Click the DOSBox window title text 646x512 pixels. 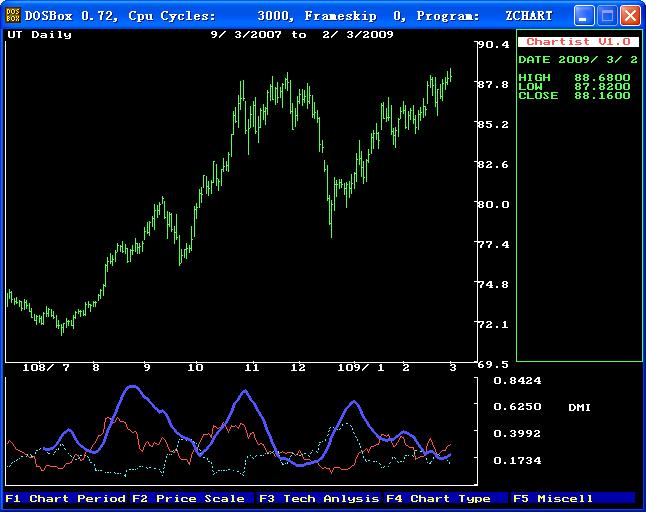click(x=288, y=16)
